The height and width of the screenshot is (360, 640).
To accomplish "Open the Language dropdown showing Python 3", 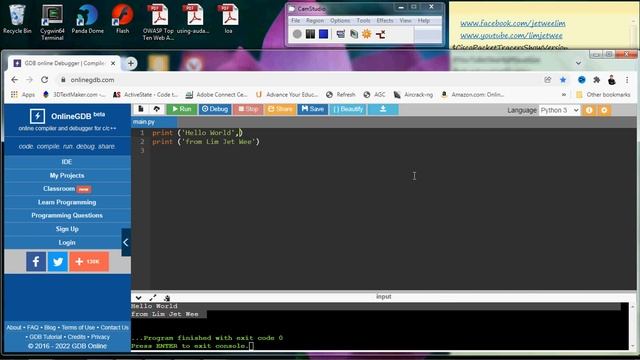I will coord(560,110).
